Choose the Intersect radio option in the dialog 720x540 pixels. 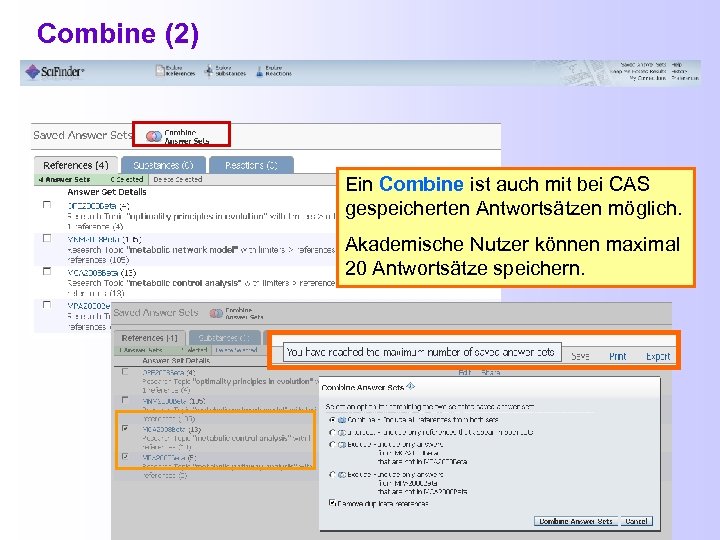pyautogui.click(x=332, y=433)
